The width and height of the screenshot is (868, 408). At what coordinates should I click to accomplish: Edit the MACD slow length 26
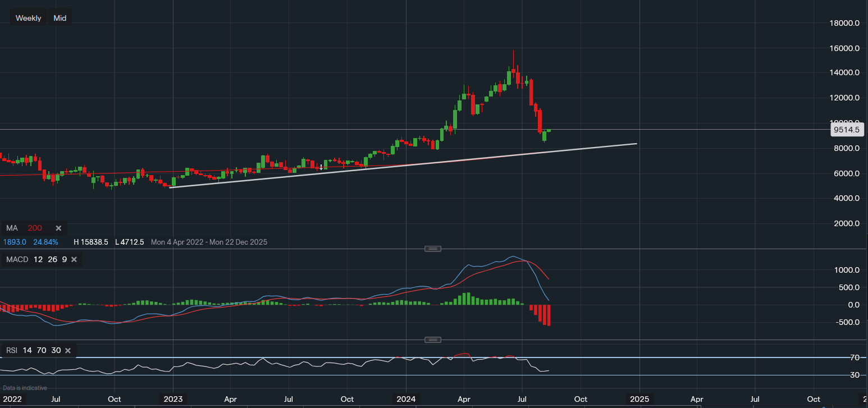point(52,259)
